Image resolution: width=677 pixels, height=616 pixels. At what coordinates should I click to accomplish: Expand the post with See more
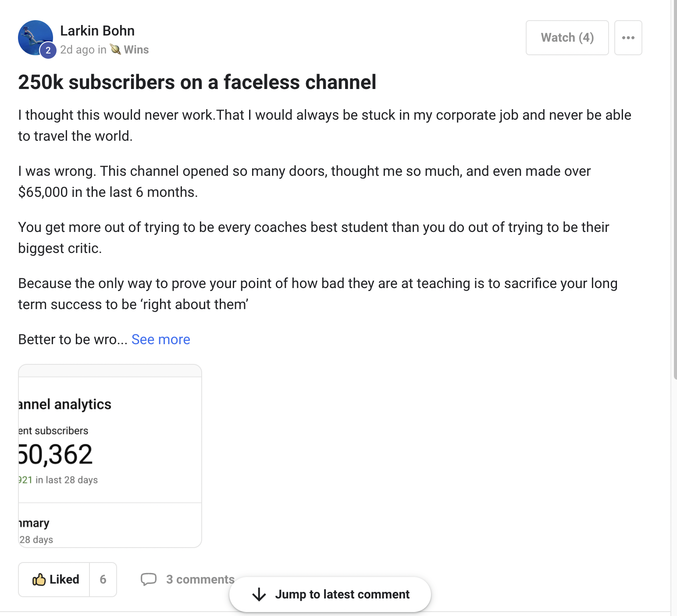160,340
